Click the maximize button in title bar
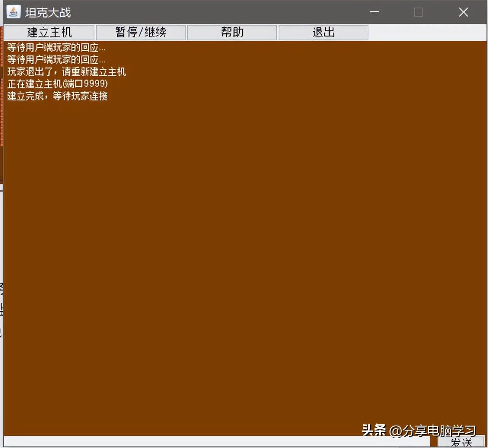Screen dimensions: 488x448 [x=419, y=12]
